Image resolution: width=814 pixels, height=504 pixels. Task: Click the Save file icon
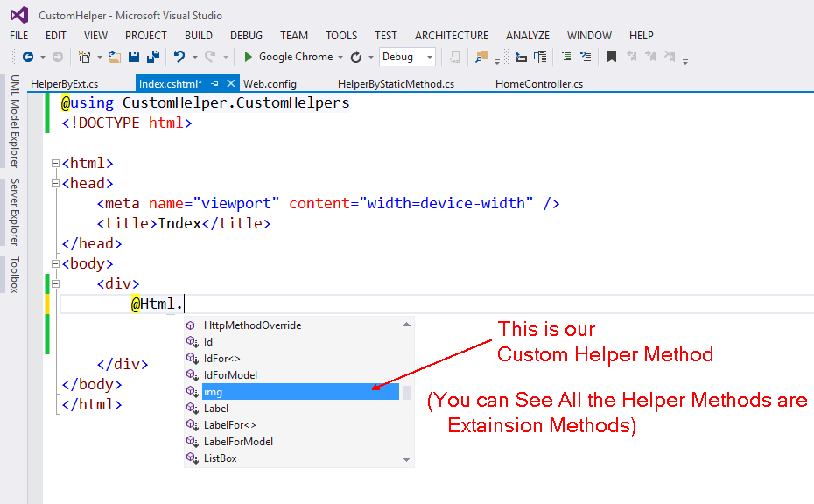[134, 57]
